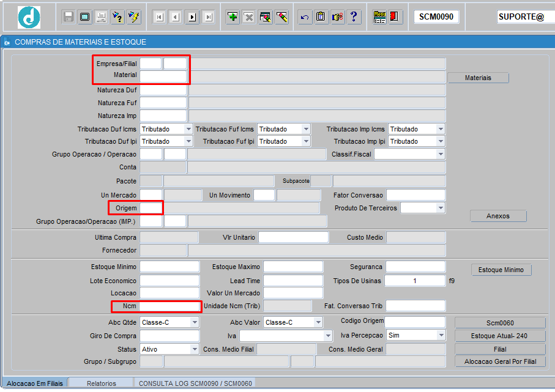Expand the Classif.Fiscal dropdown
Image resolution: width=555 pixels, height=392 pixels.
[441, 154]
